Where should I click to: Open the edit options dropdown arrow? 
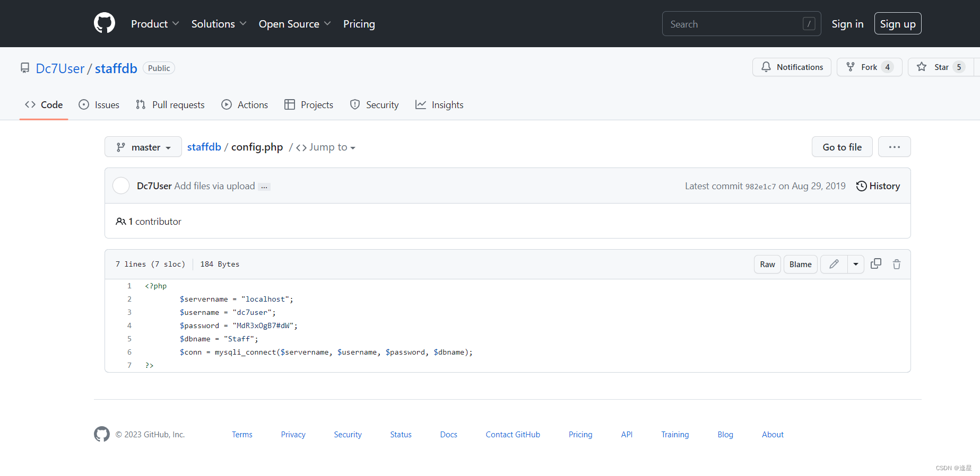tap(856, 264)
